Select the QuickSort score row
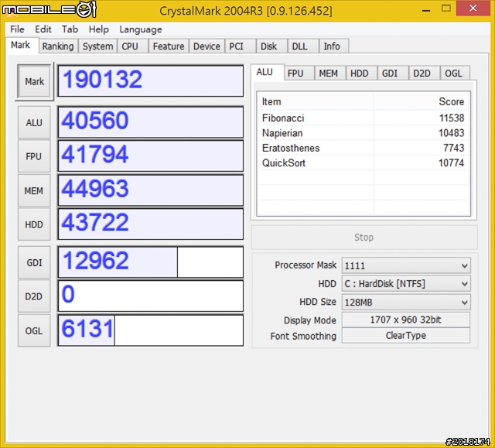 (x=364, y=163)
